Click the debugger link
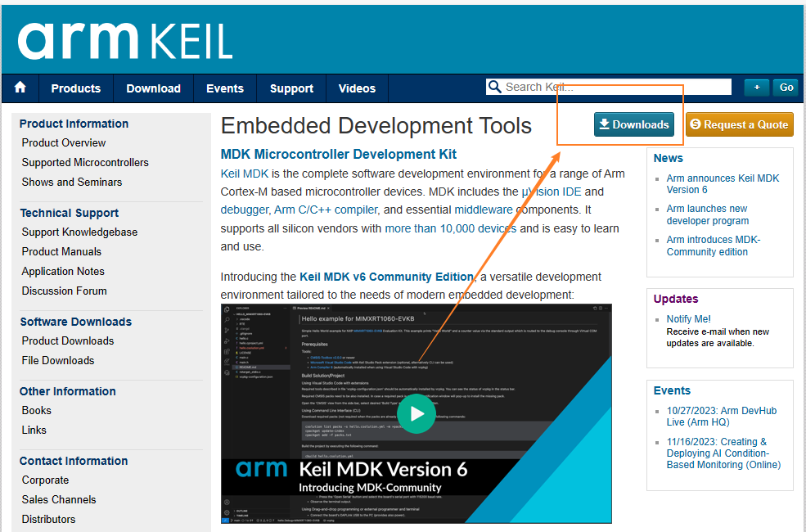Viewport: 806px width, 532px height. tap(244, 210)
